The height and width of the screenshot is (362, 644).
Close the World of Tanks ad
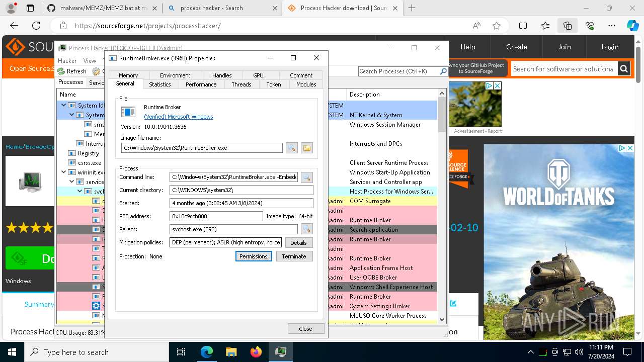[630, 148]
